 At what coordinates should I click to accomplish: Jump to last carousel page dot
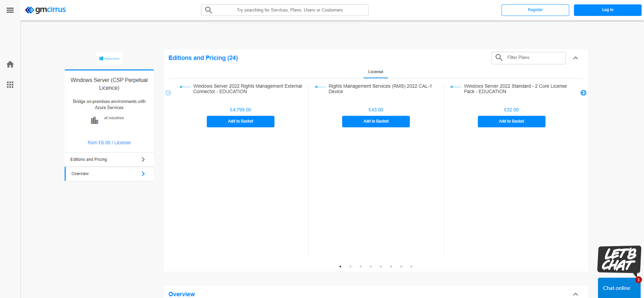click(411, 267)
